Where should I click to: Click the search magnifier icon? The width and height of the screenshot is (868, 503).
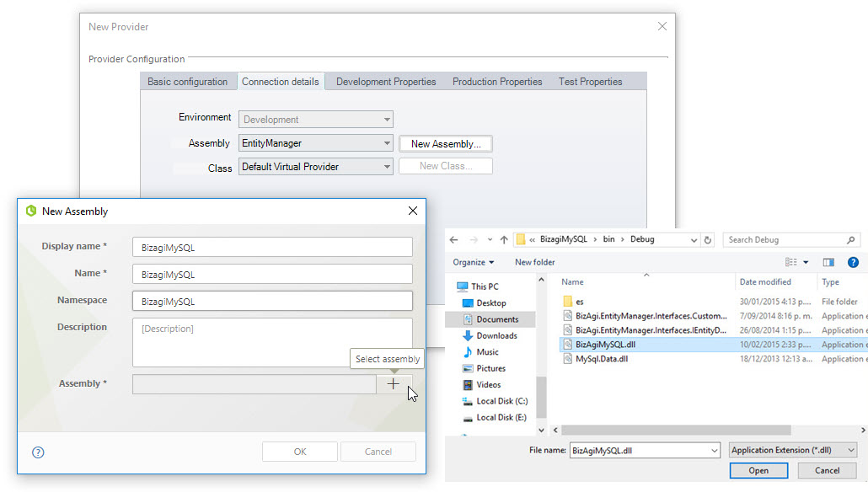(851, 239)
